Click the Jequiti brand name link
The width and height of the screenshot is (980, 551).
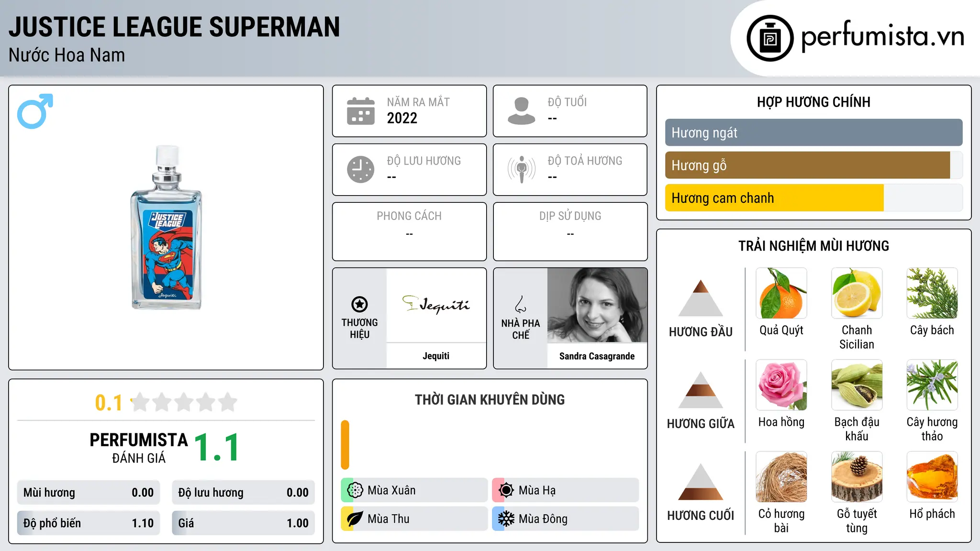click(x=436, y=356)
